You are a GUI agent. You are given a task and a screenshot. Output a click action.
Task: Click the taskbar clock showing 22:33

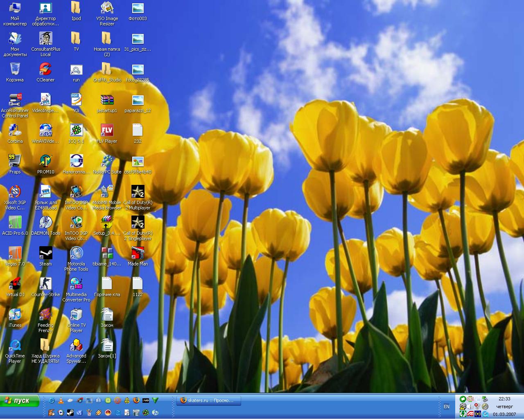point(504,399)
